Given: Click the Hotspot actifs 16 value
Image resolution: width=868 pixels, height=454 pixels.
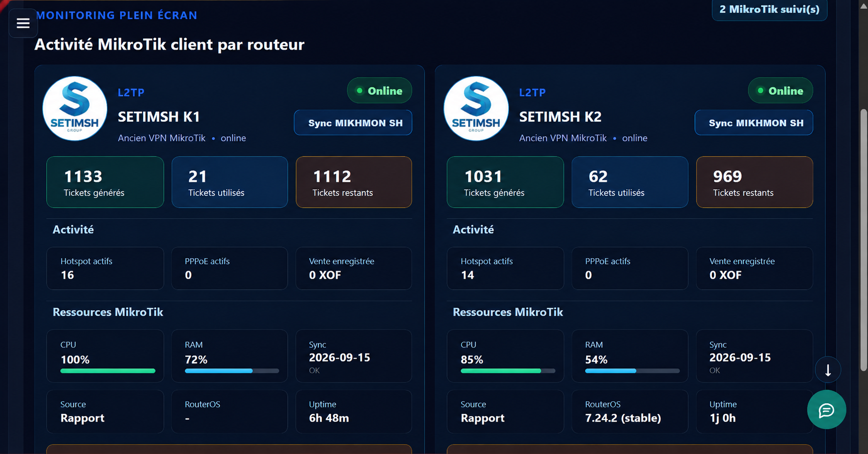Looking at the screenshot, I should (68, 275).
